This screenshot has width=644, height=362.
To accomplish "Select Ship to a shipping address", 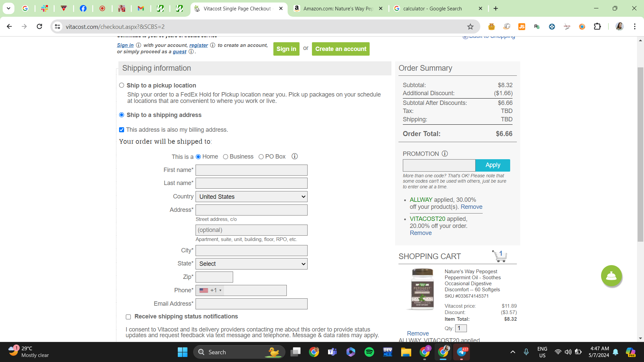I will coord(121,115).
